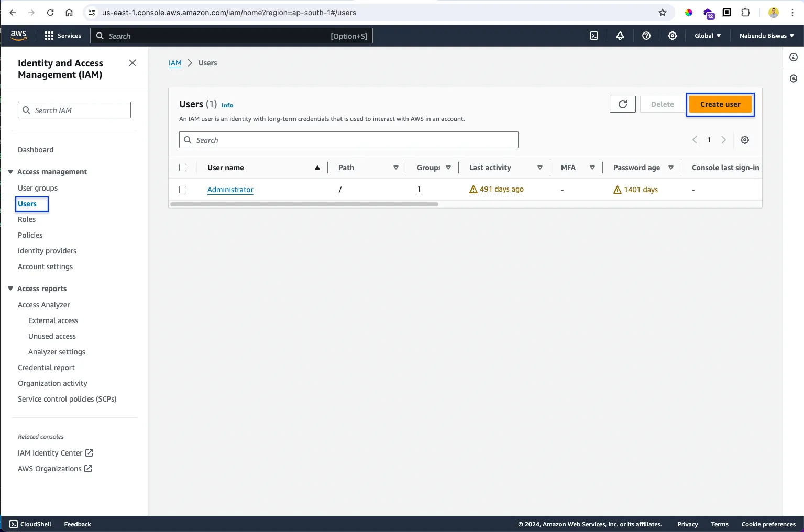Screen dimensions: 804x532
Task: Sort by the Groups column
Action: pyautogui.click(x=448, y=168)
